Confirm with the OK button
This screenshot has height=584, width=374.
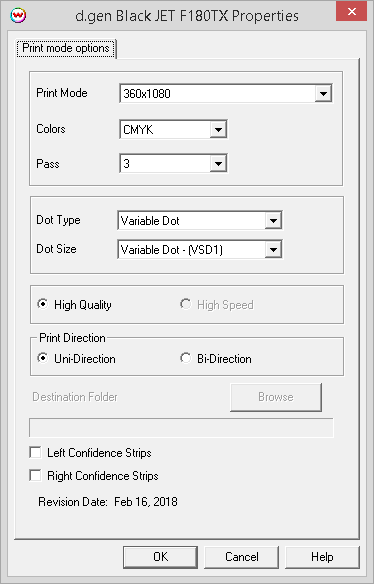coord(160,557)
